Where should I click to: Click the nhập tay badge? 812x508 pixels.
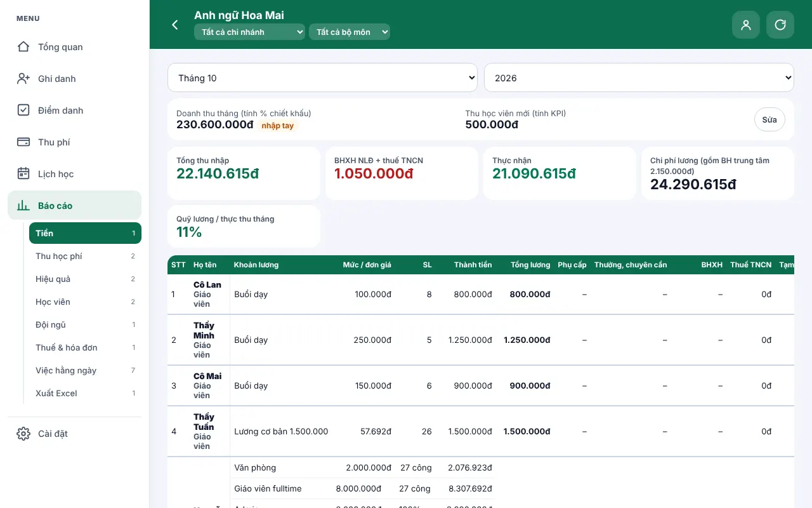click(278, 126)
